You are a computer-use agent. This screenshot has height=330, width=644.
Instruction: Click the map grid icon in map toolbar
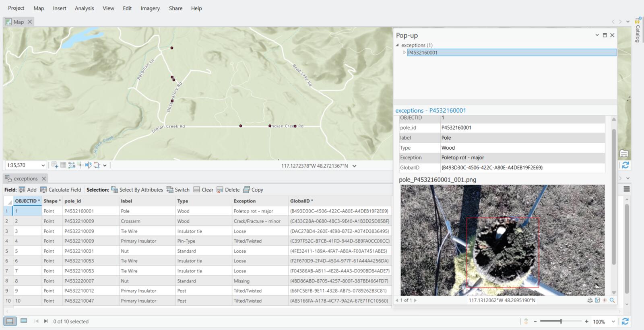point(63,165)
